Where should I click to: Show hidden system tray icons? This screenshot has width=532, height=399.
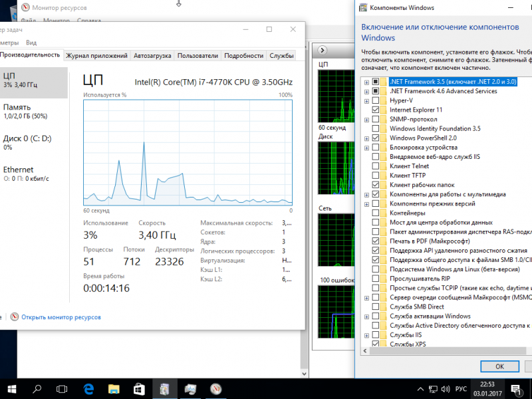(420, 389)
